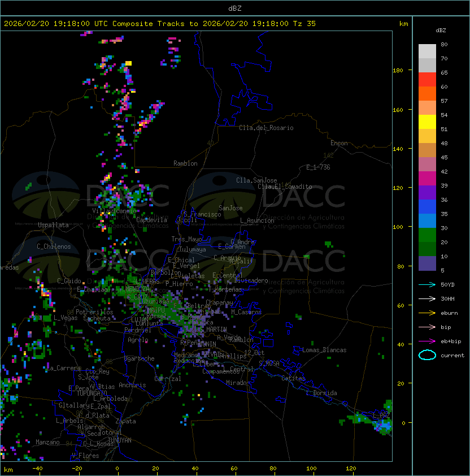Click the 'Uspallata' map label

53,225
